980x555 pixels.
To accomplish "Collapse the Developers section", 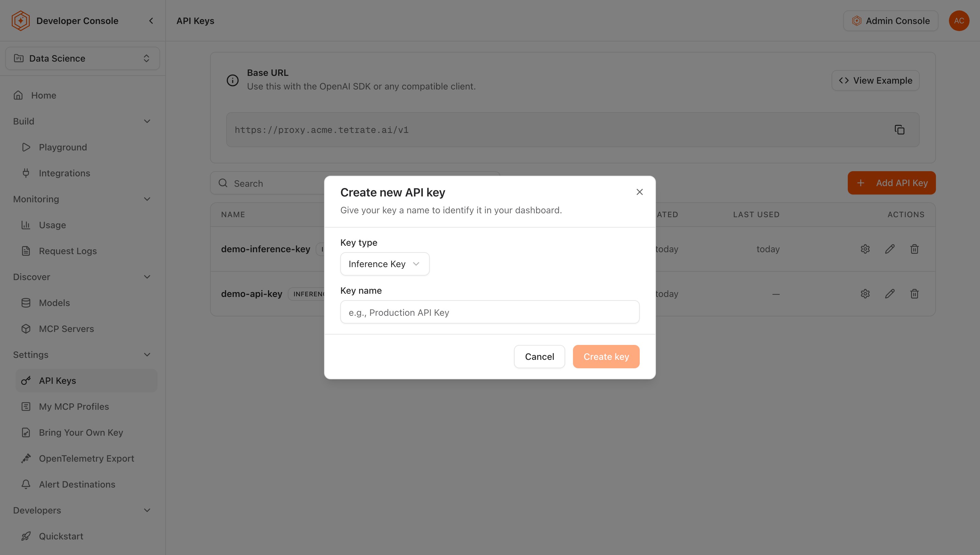I will (x=82, y=510).
